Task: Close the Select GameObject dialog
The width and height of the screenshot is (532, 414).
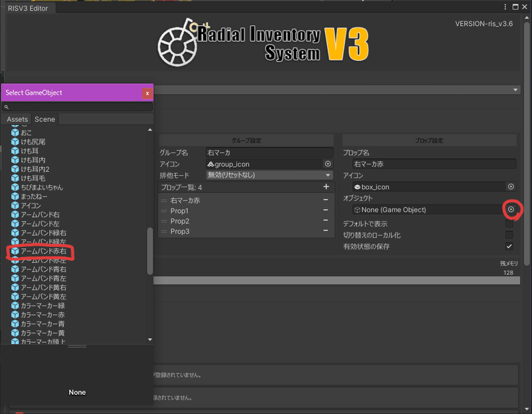Action: pyautogui.click(x=147, y=93)
